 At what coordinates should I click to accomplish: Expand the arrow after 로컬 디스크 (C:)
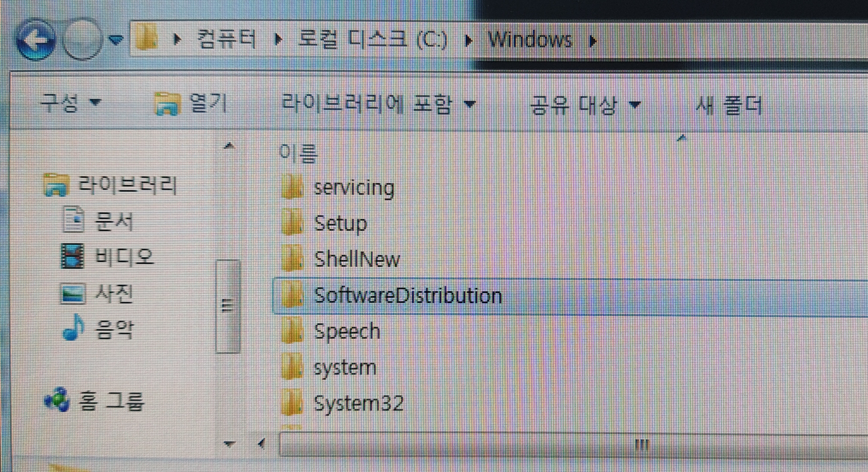469,41
